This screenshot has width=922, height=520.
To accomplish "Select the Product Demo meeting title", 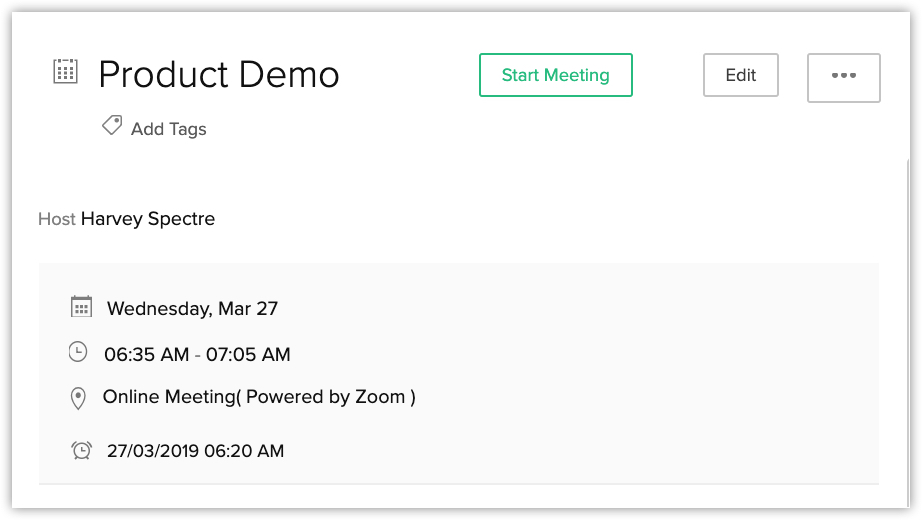I will pos(219,74).
